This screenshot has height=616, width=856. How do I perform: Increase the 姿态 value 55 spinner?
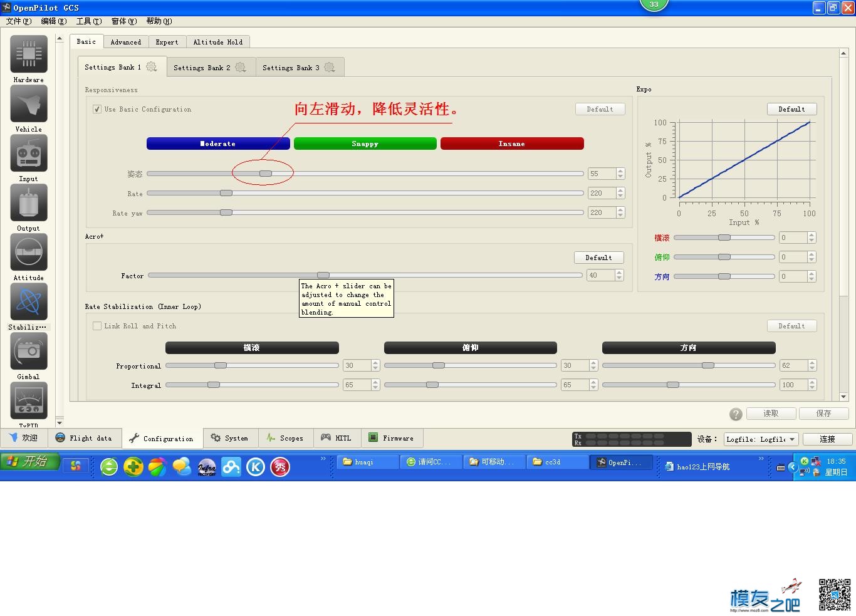click(620, 171)
